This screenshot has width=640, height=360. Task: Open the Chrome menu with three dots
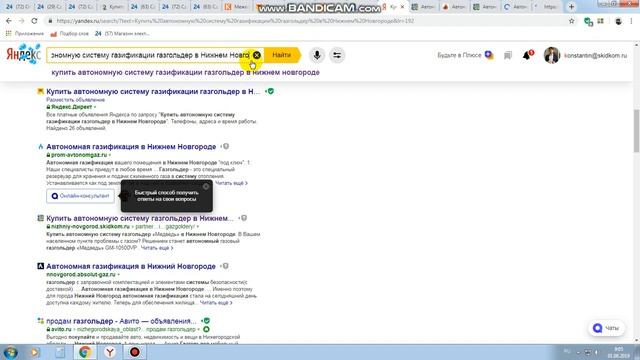[x=632, y=21]
